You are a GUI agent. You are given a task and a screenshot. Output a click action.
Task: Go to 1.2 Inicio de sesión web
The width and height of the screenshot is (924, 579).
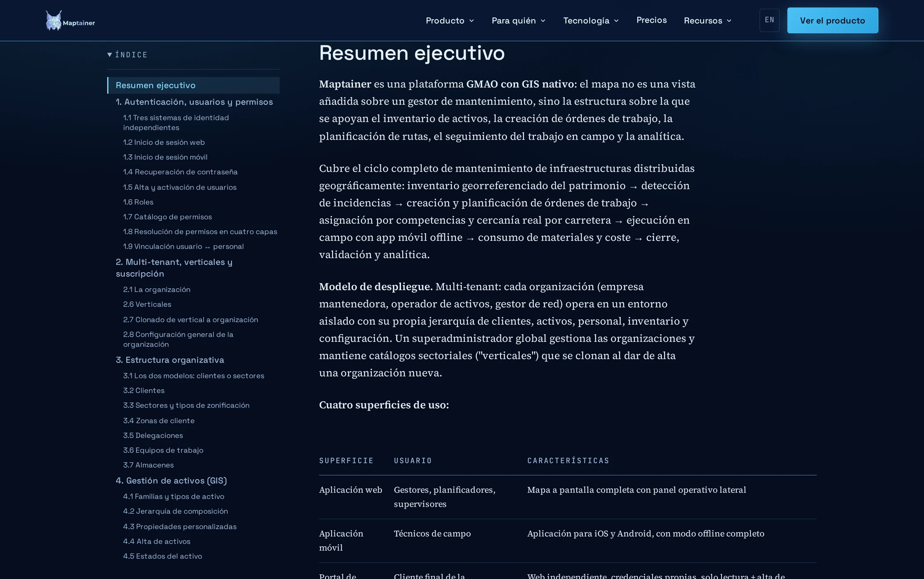(x=164, y=142)
